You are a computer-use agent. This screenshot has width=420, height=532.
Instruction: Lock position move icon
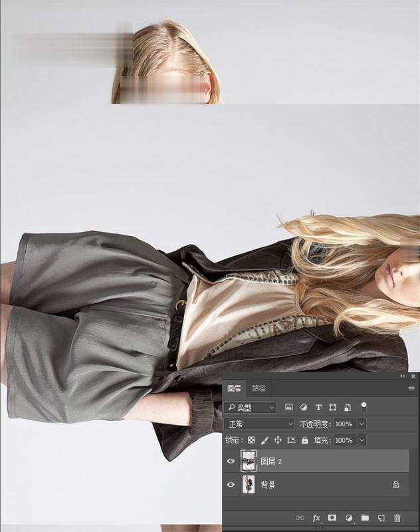pos(278,440)
